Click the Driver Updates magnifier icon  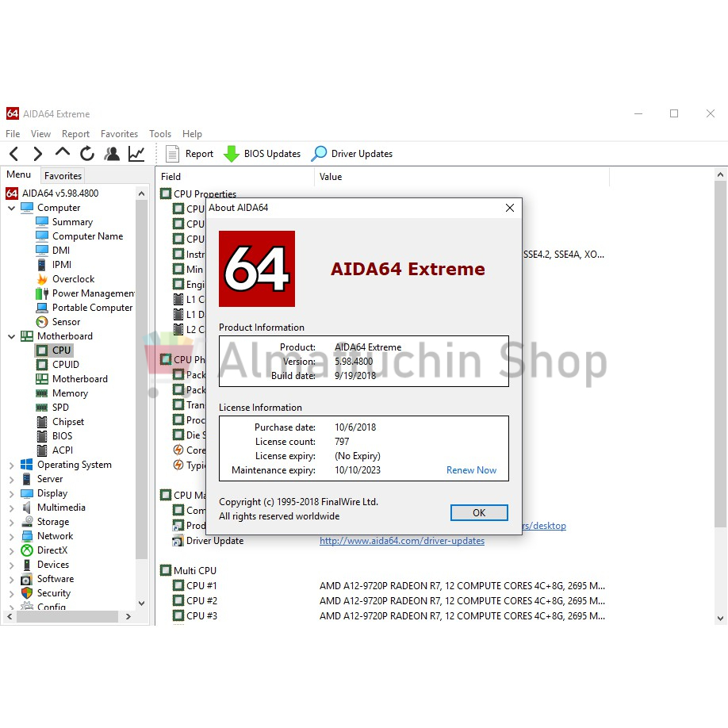pos(319,154)
